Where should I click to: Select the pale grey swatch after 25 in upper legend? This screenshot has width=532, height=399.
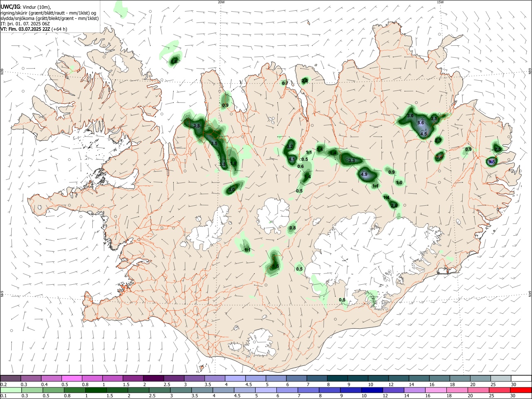(x=501, y=378)
